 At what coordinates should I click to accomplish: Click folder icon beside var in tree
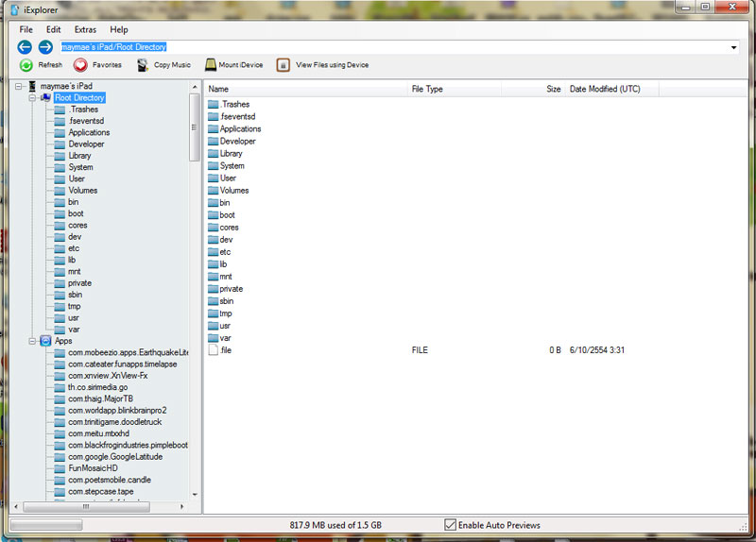point(60,330)
